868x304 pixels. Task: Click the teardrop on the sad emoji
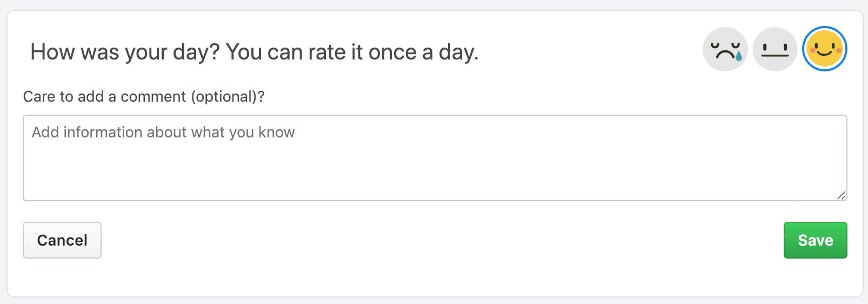(739, 55)
